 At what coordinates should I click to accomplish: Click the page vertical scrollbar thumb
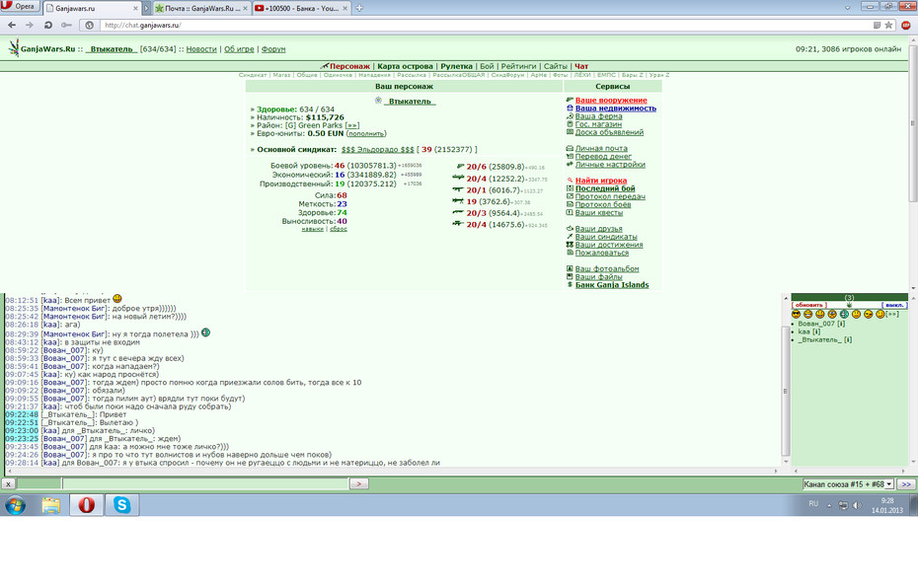(912, 123)
